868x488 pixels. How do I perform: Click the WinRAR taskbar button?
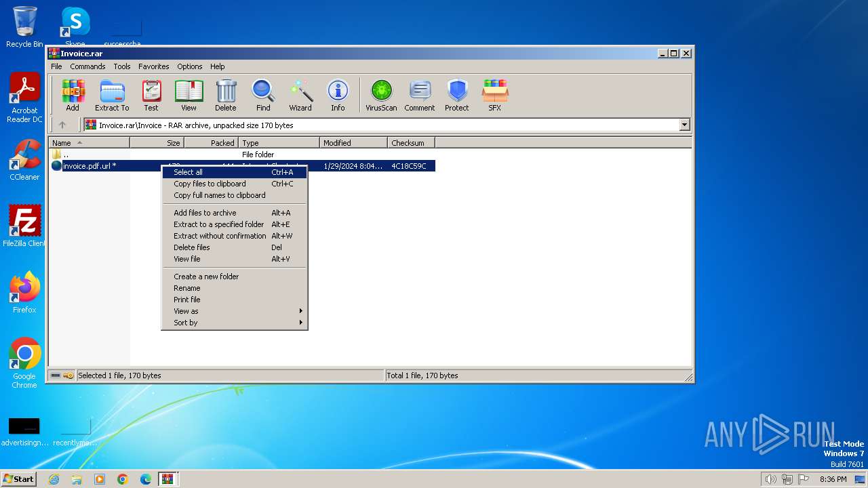click(168, 479)
